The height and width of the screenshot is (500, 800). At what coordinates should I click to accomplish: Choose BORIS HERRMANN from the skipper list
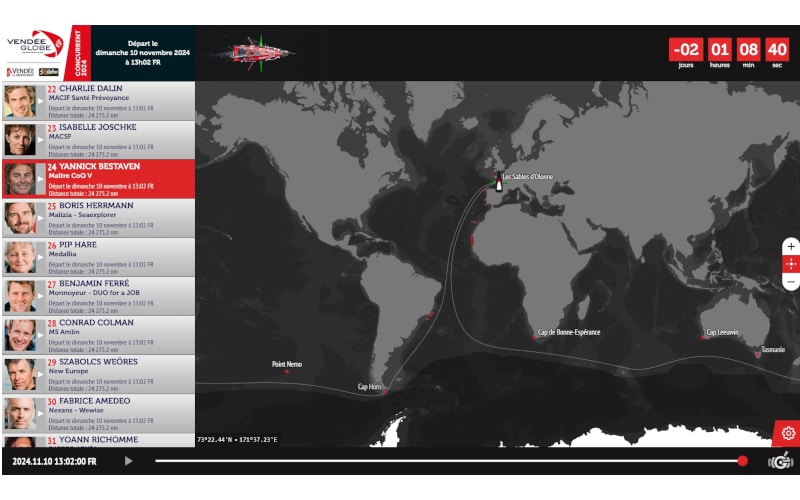96,206
